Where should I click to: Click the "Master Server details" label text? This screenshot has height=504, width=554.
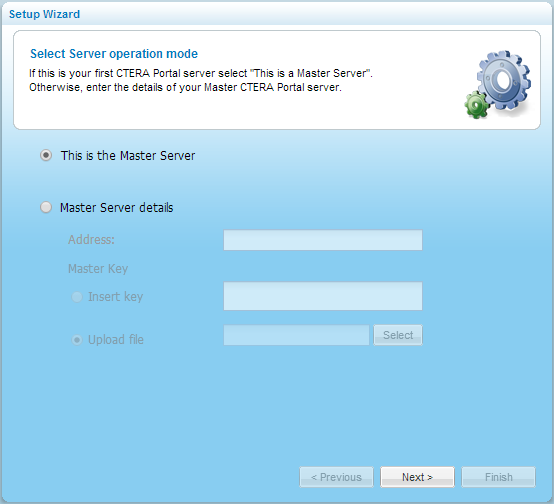(x=117, y=207)
